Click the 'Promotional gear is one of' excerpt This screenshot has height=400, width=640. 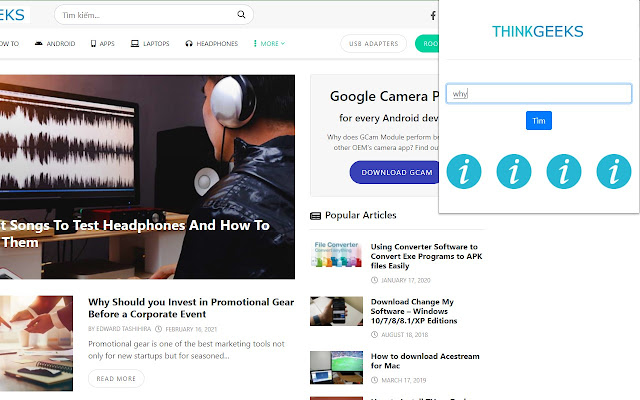pyautogui.click(x=186, y=350)
